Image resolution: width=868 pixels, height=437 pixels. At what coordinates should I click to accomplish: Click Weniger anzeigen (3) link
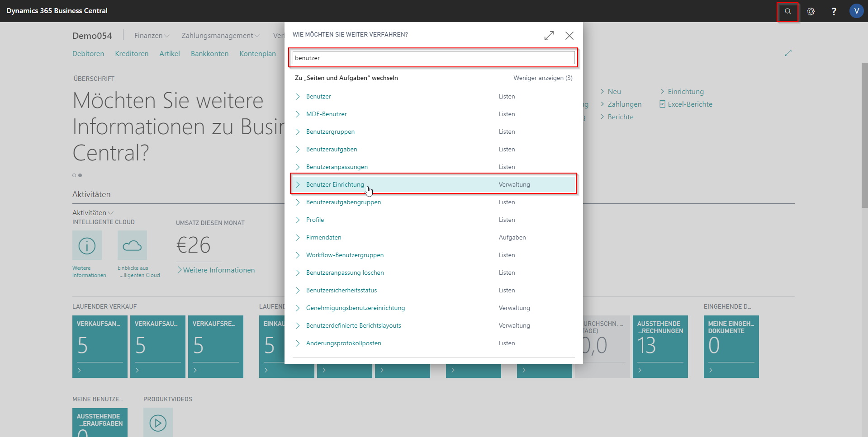[x=542, y=78]
